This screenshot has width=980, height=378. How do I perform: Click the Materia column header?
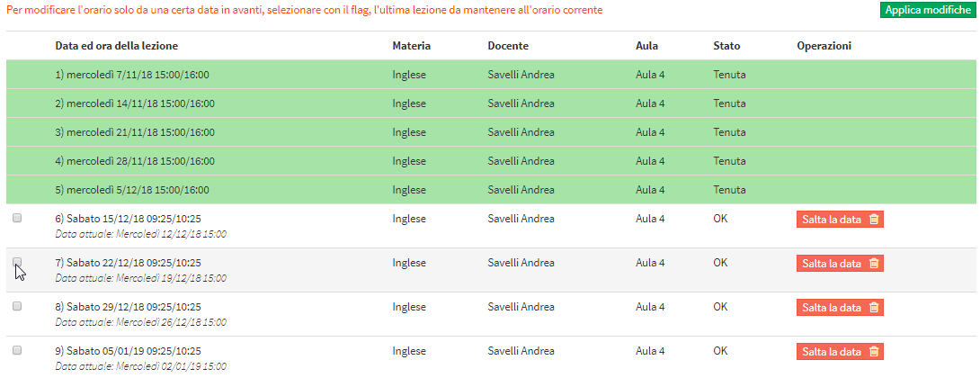tap(411, 46)
